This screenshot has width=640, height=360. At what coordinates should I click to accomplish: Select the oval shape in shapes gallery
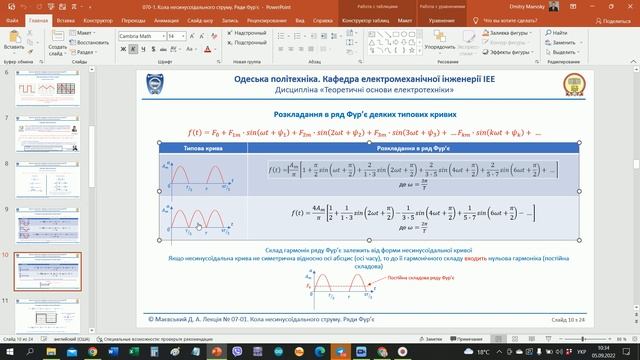pyautogui.click(x=404, y=34)
